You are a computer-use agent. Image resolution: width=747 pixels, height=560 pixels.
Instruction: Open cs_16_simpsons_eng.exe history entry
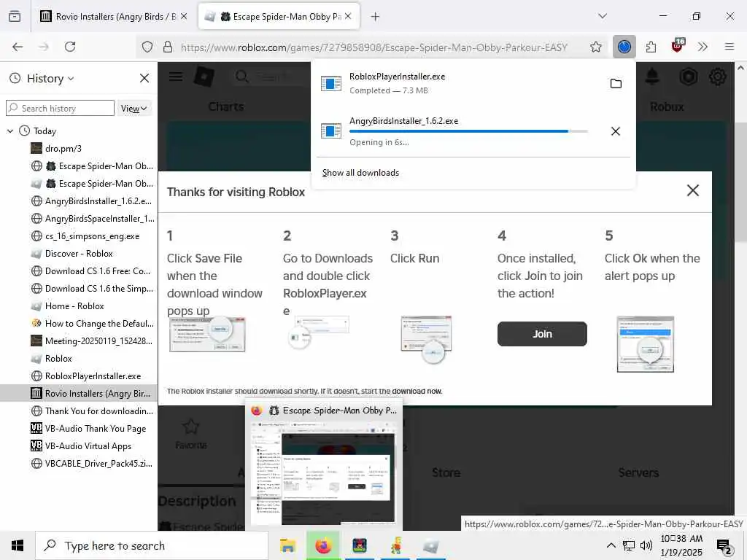(x=93, y=236)
